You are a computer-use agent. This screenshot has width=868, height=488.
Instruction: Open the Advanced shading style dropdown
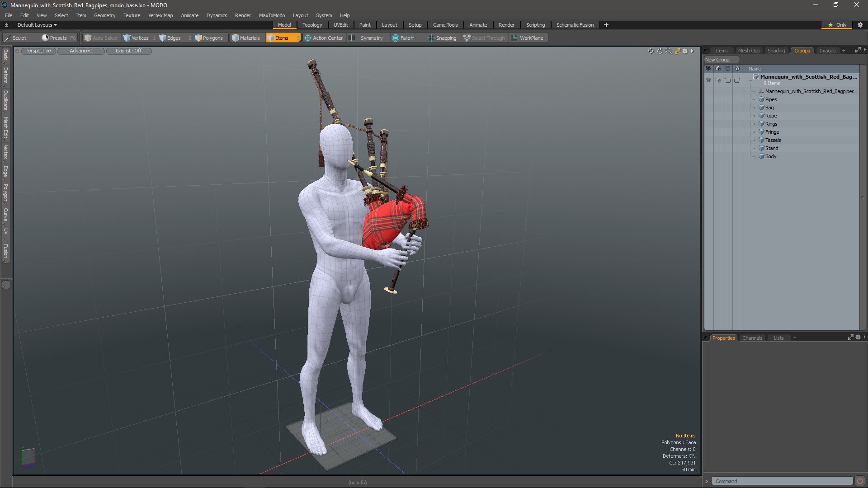80,51
